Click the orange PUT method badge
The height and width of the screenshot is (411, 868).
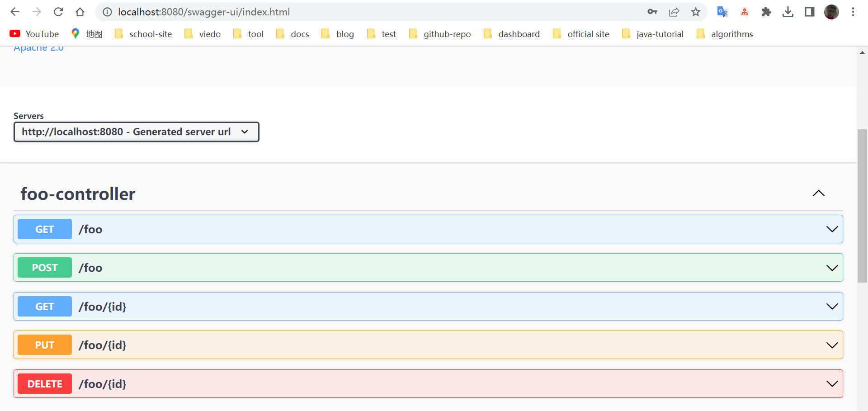[45, 345]
